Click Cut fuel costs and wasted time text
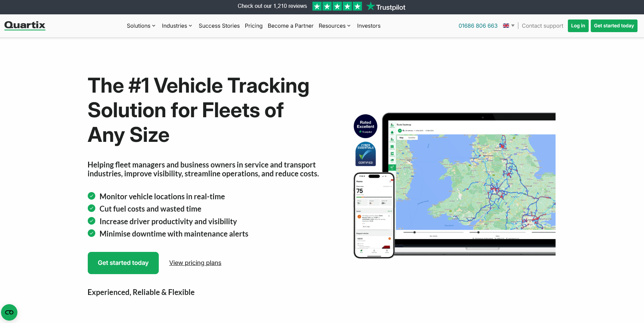The image size is (644, 323). (150, 209)
